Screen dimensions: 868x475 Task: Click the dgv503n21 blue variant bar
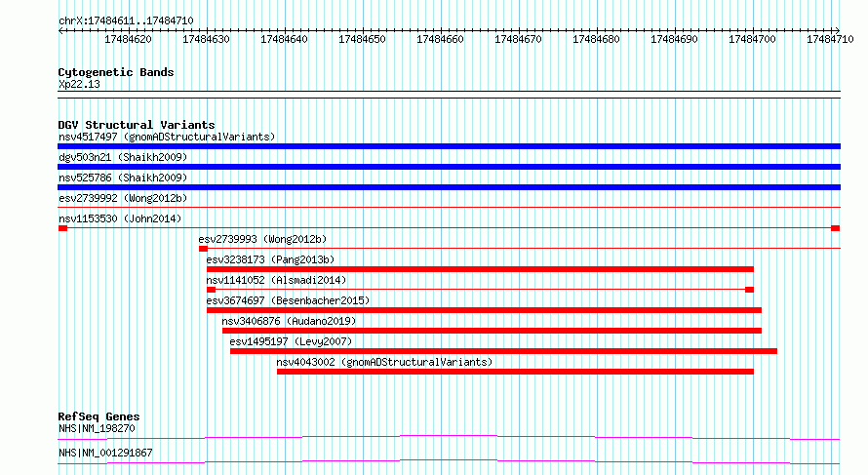(x=449, y=167)
